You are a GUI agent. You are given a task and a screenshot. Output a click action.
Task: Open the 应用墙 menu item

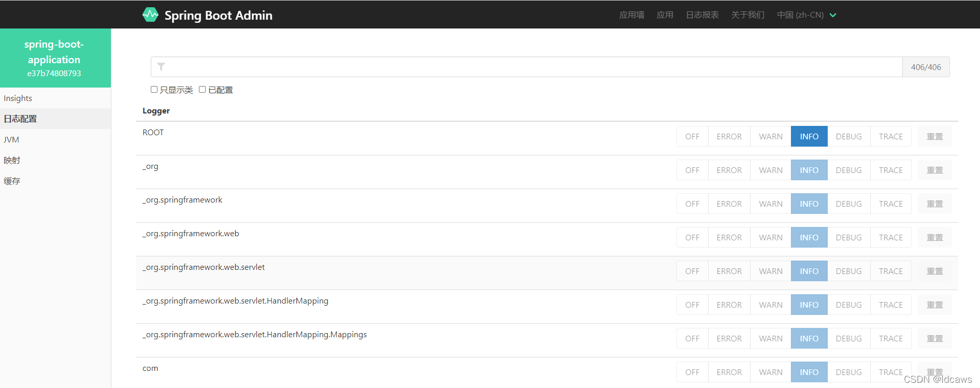pyautogui.click(x=631, y=15)
